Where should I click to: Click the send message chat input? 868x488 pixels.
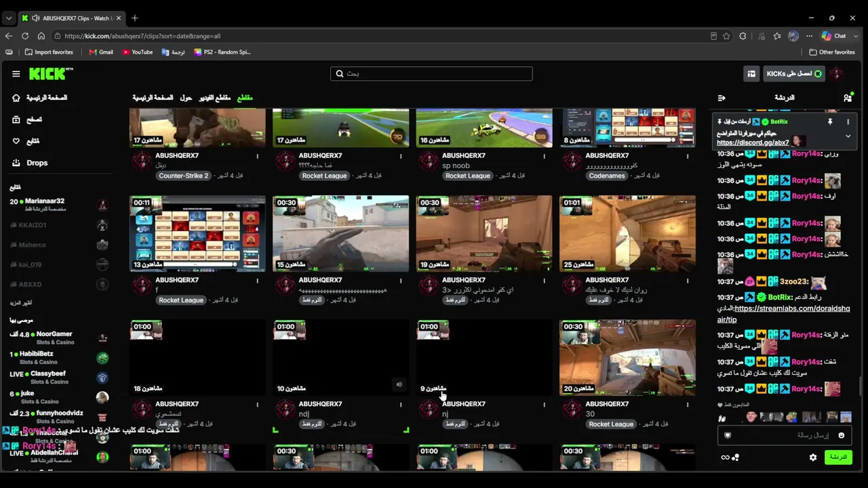tap(785, 435)
